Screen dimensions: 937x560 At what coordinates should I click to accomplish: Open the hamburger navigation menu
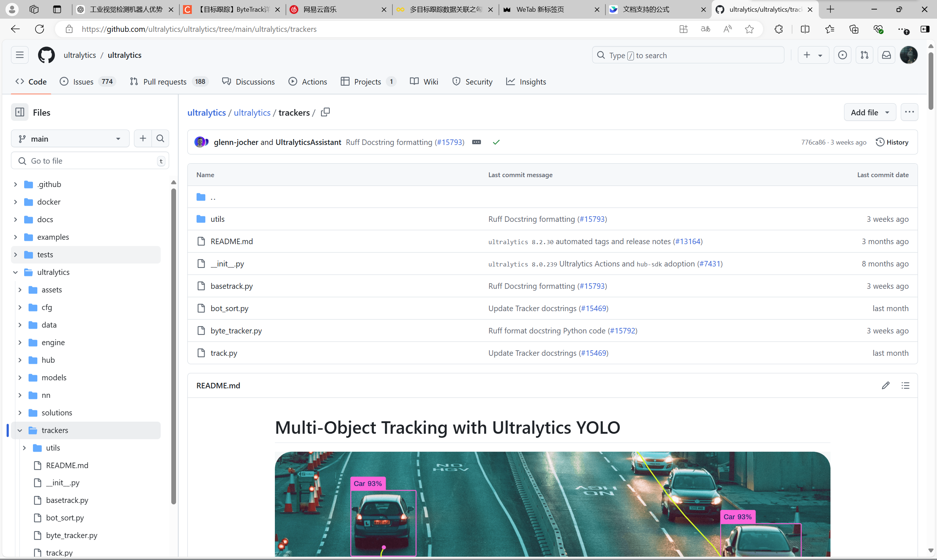click(x=20, y=55)
